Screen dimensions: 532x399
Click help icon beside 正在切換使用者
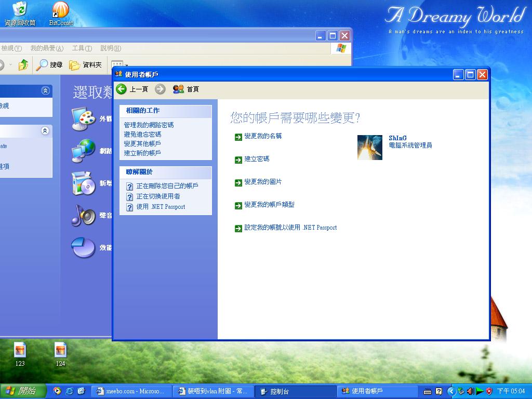coord(129,197)
